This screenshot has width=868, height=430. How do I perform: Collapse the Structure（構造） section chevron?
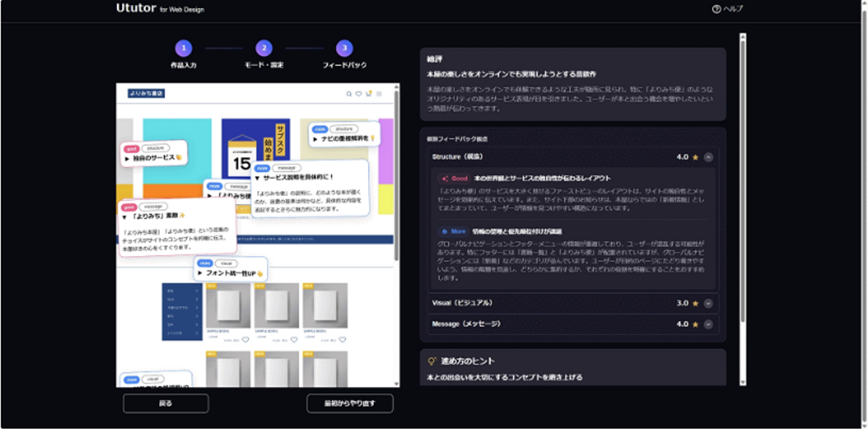pyautogui.click(x=708, y=157)
